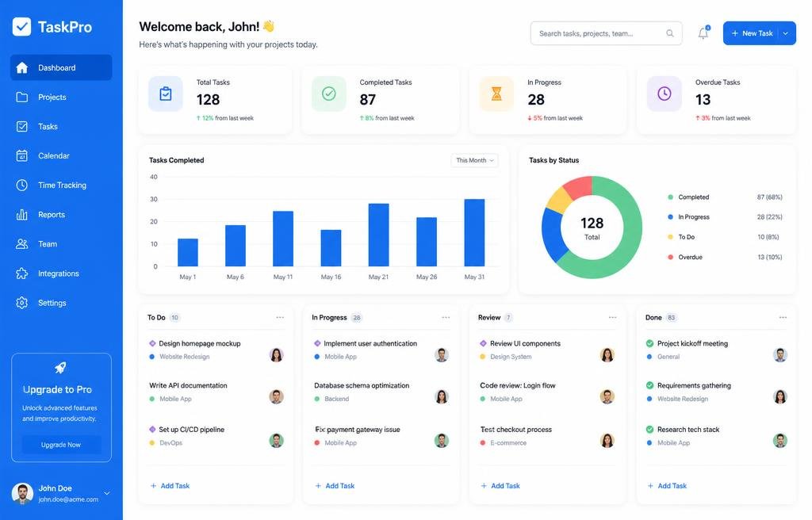812x520 pixels.
Task: Focus the search tasks, projects, team field
Action: point(606,33)
